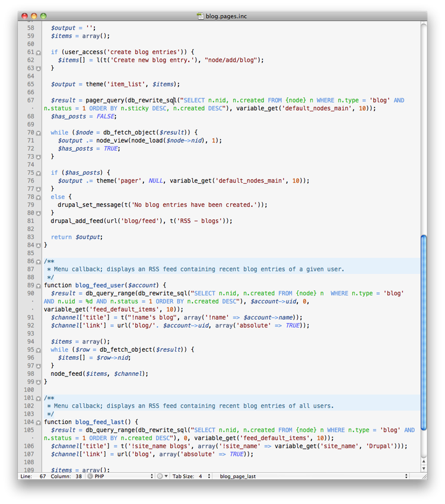
Task: Click 'node_view' on line 71
Action: point(112,141)
